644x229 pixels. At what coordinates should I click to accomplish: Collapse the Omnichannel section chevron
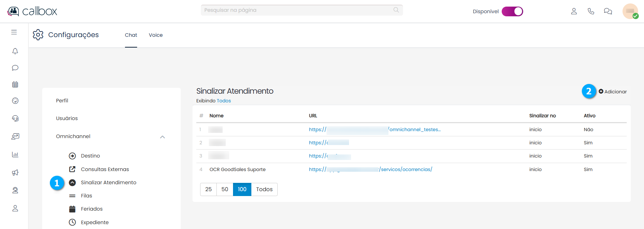point(162,137)
